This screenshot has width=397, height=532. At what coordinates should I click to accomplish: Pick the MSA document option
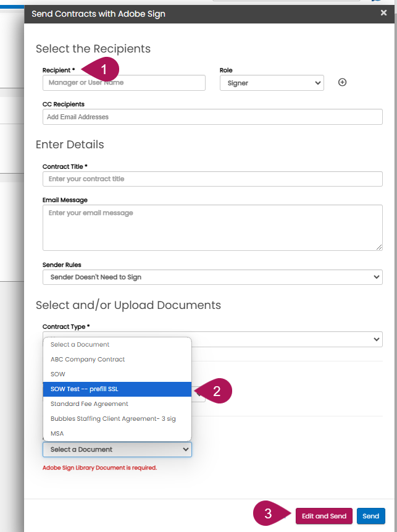click(x=117, y=434)
